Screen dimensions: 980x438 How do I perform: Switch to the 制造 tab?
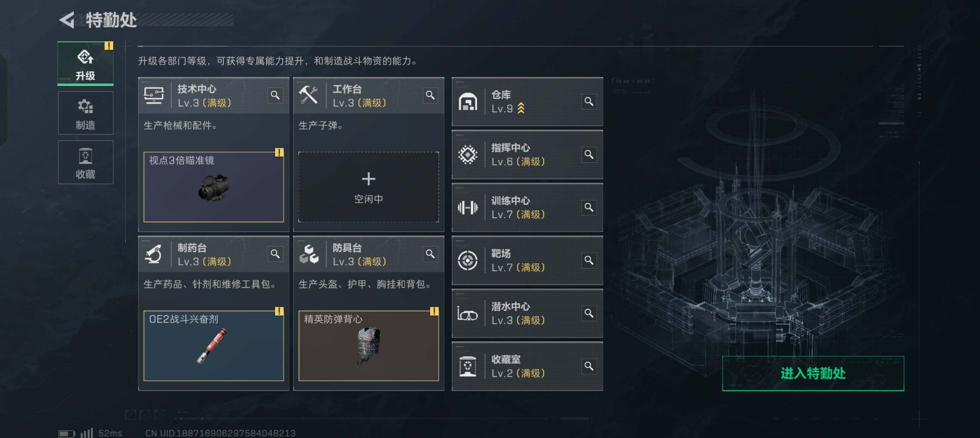pos(85,113)
